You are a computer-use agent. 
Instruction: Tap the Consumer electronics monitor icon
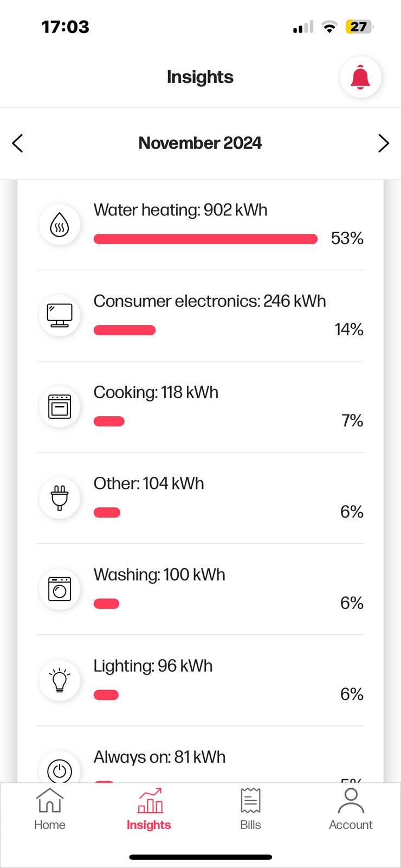(60, 315)
